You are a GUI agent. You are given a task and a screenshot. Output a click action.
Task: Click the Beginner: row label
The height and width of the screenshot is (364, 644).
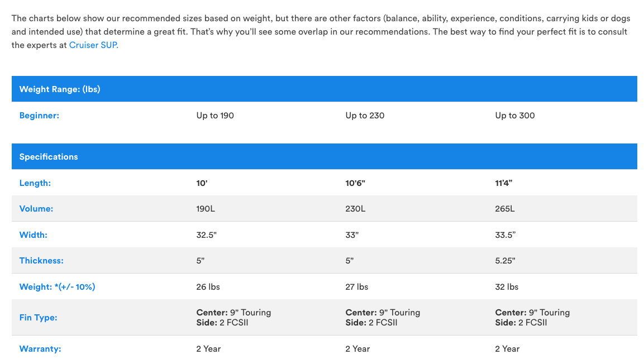(x=39, y=116)
